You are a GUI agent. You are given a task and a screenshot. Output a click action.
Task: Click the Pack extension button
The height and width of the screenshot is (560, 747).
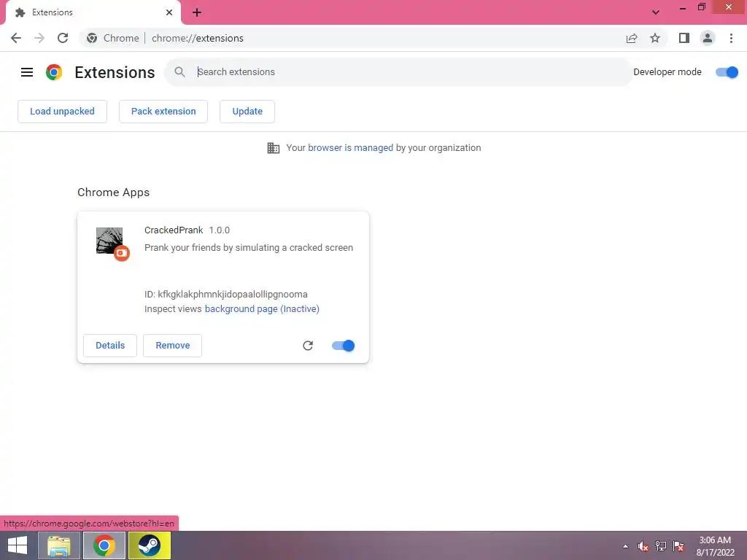(163, 112)
